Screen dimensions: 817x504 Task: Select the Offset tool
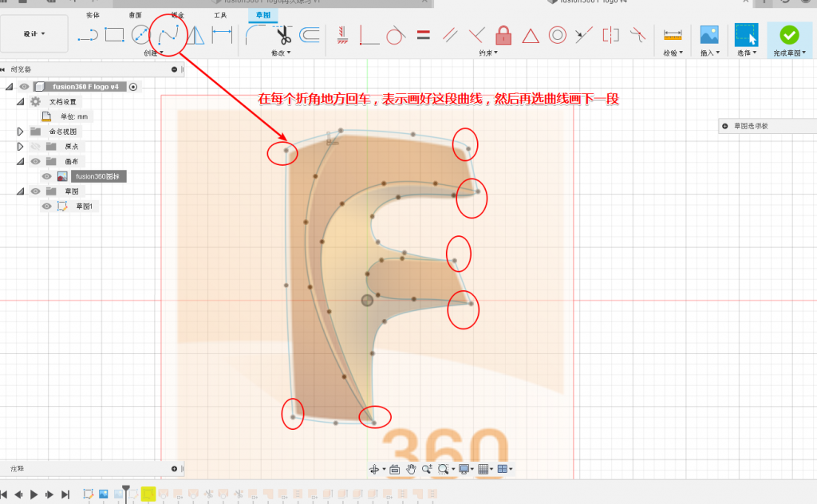click(x=310, y=35)
